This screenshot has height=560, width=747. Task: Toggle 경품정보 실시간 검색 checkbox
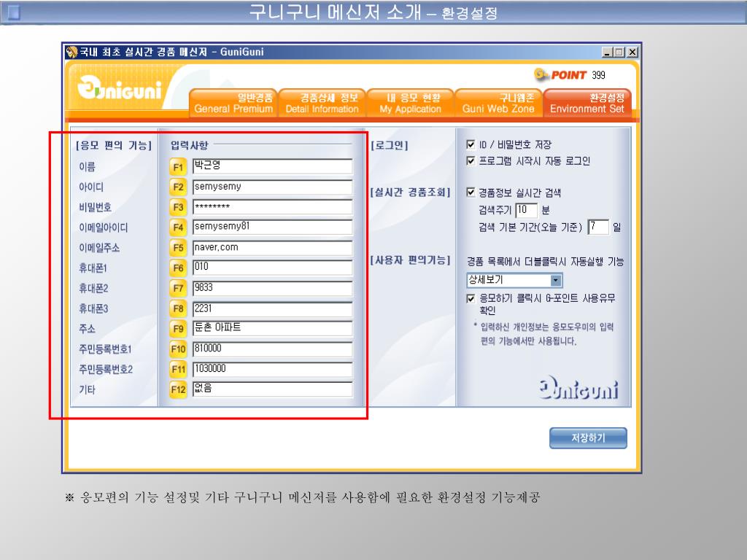(x=471, y=192)
